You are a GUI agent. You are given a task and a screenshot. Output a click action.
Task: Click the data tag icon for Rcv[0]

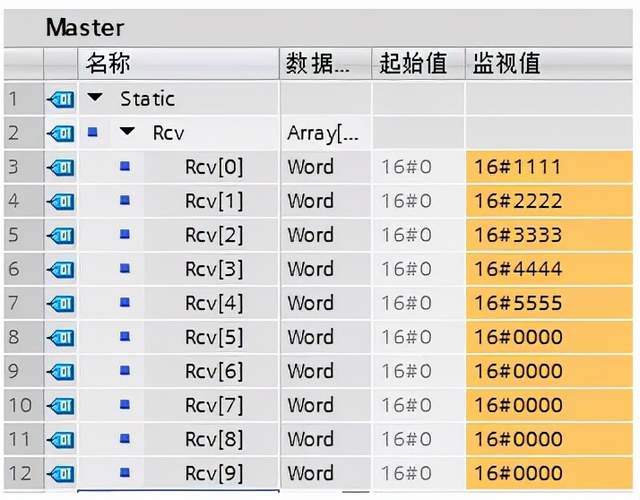click(x=60, y=167)
